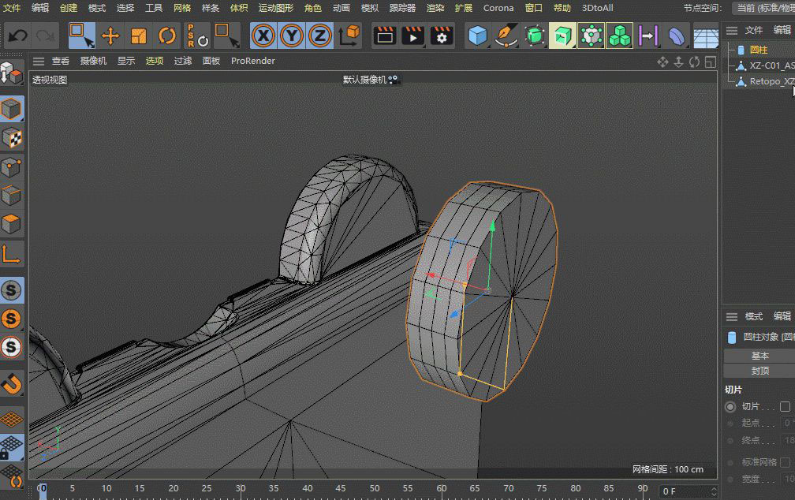795x500 pixels.
Task: Click the highlighted Extrude generator icon
Action: pyautogui.click(x=563, y=36)
